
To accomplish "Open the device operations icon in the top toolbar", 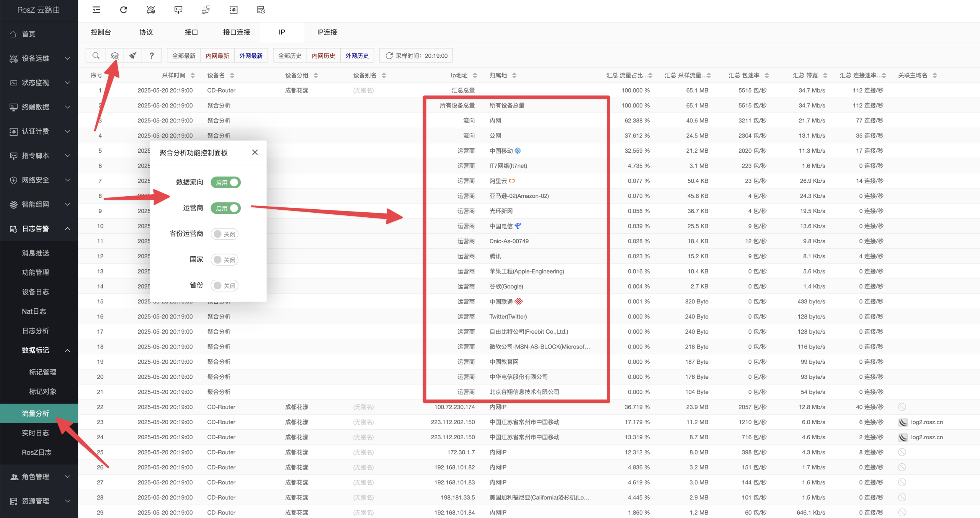I will [x=151, y=10].
